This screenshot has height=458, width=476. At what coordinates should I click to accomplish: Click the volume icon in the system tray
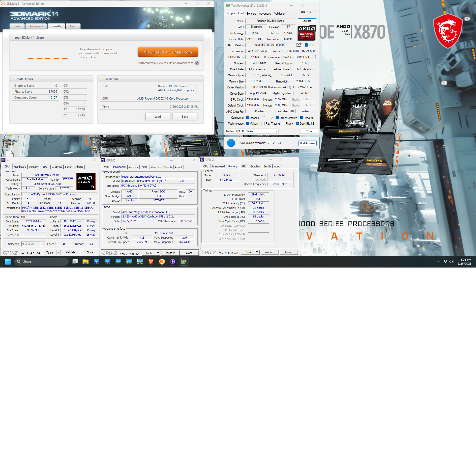(x=451, y=262)
